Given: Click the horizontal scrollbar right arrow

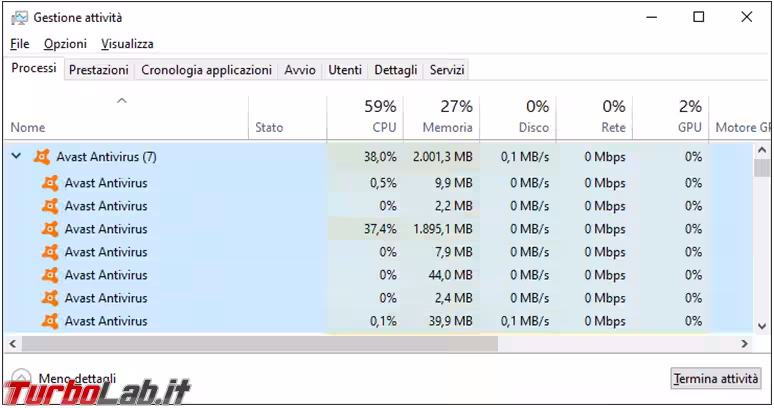Looking at the screenshot, I should [x=744, y=343].
